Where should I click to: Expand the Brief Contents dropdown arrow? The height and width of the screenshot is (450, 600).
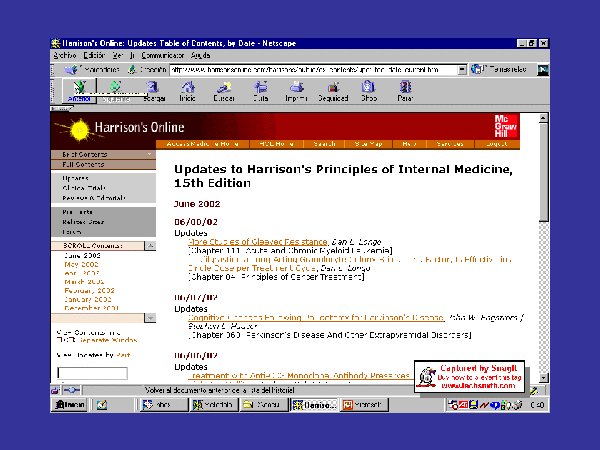click(x=149, y=154)
